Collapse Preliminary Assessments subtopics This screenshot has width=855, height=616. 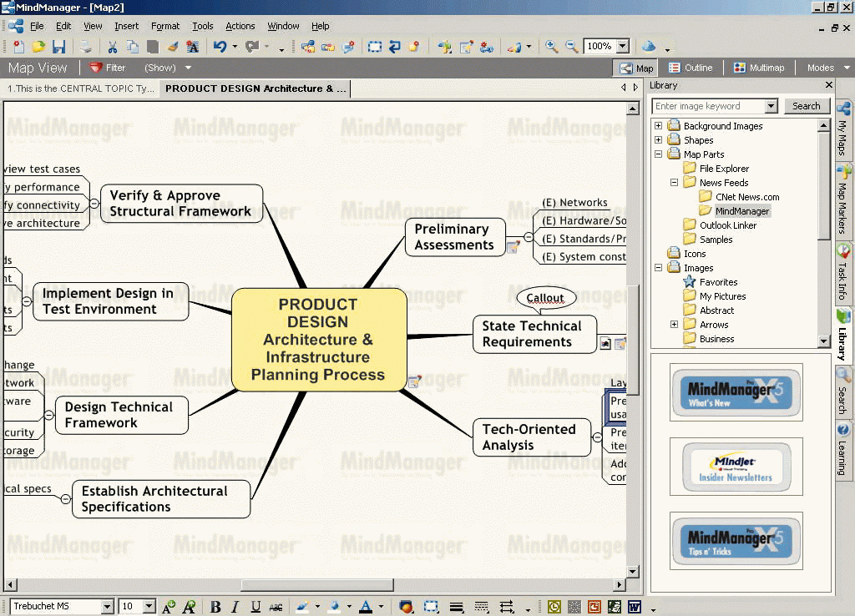tap(529, 237)
